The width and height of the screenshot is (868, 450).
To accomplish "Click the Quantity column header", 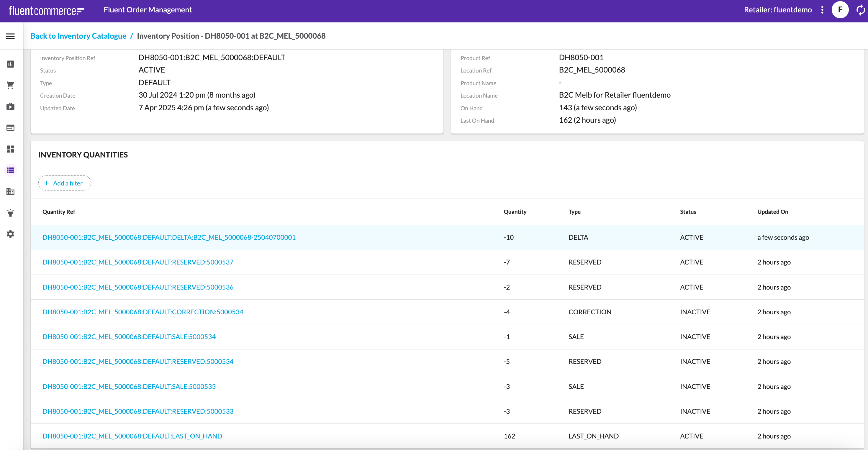I will coord(515,211).
